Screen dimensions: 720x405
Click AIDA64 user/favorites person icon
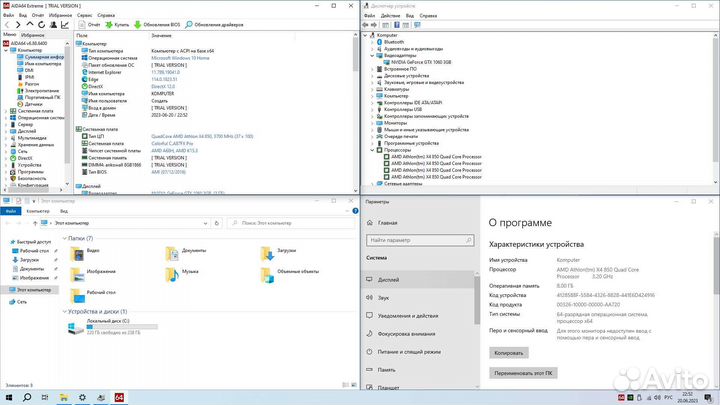[53, 24]
